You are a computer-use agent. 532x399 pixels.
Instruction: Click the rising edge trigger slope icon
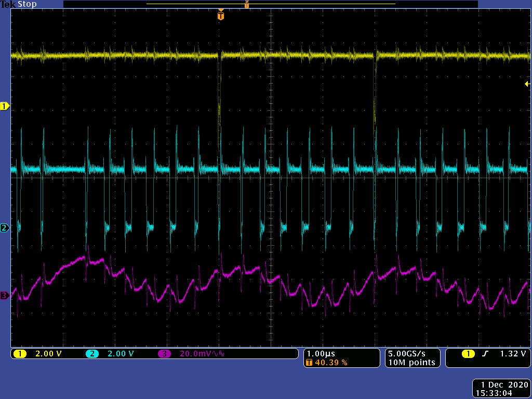click(485, 354)
